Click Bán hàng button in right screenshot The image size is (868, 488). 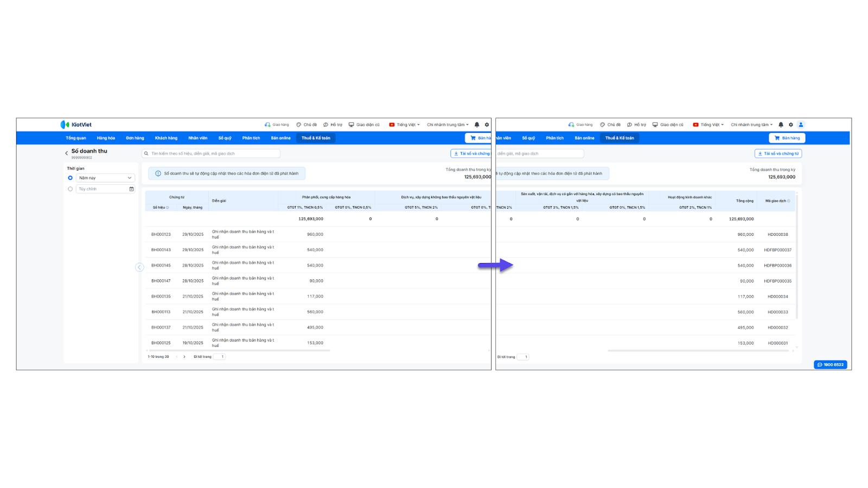(787, 138)
